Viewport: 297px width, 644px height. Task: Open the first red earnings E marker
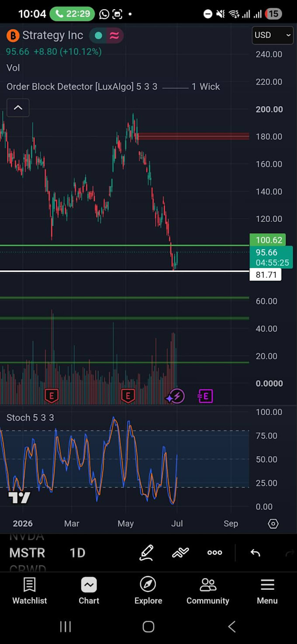pyautogui.click(x=52, y=396)
